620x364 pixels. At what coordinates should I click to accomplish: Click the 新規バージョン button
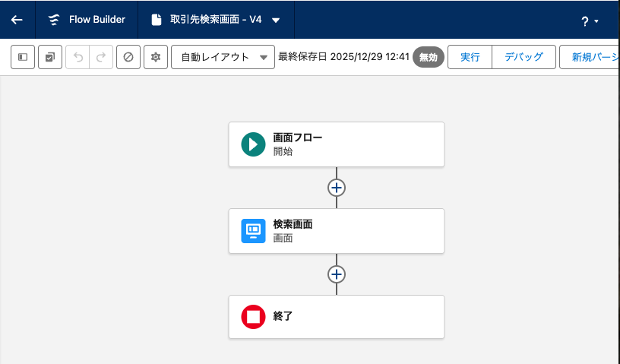click(x=593, y=57)
